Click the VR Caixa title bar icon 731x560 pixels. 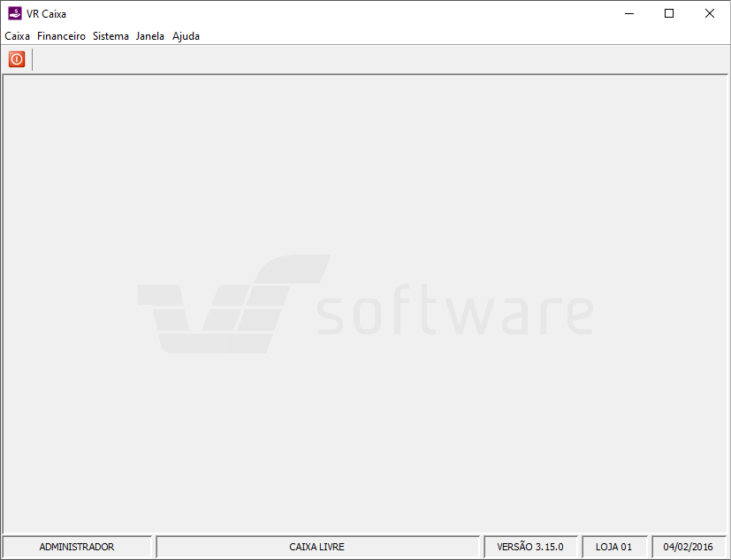pos(15,13)
